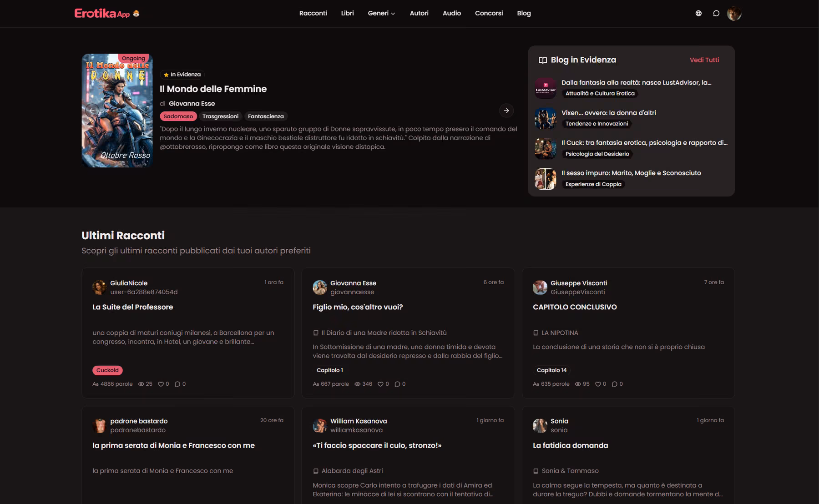This screenshot has height=504, width=819.
Task: Click William Kasanova author avatar
Action: coord(320,426)
